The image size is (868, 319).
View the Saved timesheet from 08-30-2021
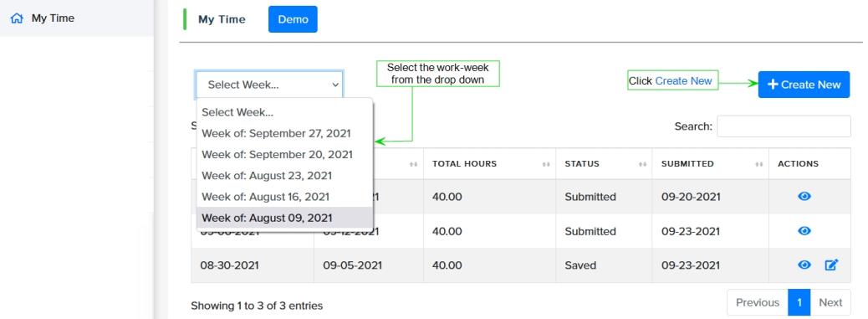804,265
